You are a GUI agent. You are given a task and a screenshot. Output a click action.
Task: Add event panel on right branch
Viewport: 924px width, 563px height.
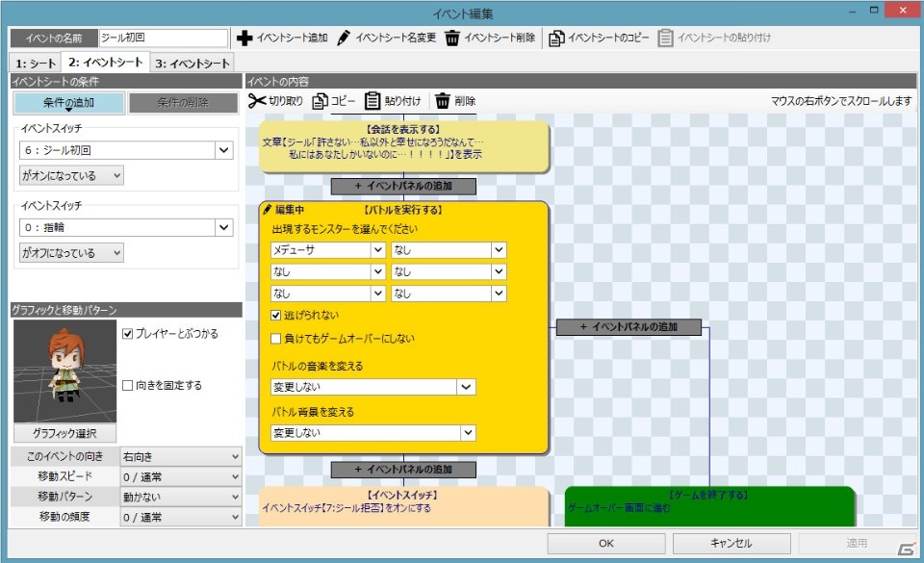629,327
